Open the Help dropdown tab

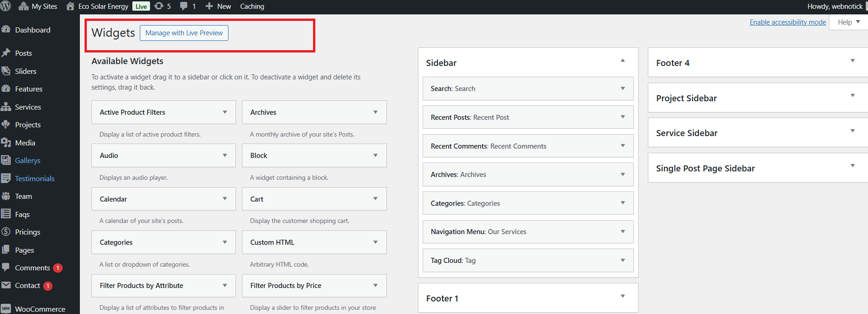point(848,22)
